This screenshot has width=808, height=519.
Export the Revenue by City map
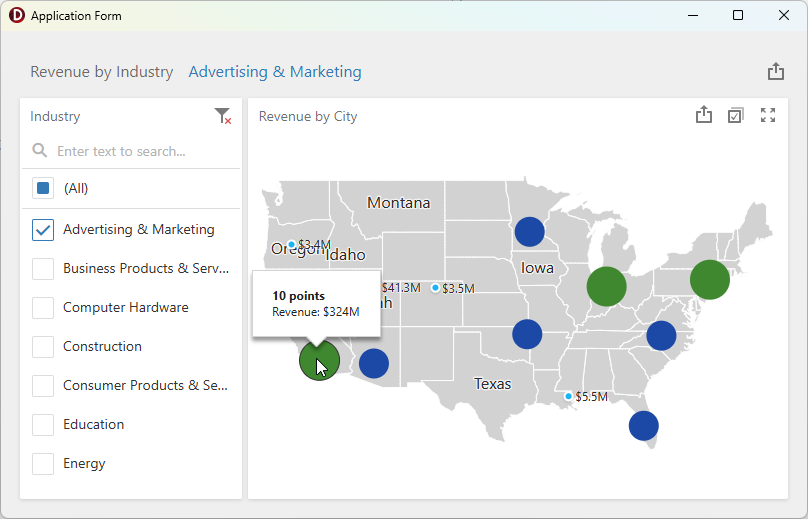point(703,115)
